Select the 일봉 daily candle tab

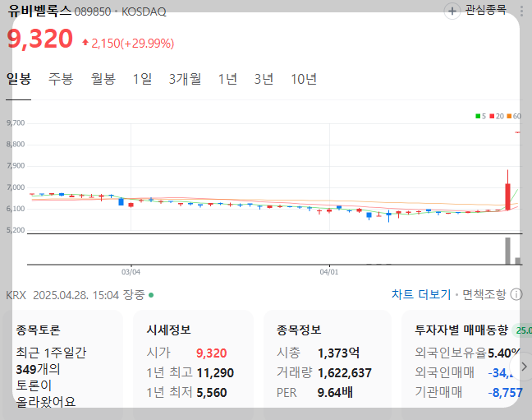[19, 79]
